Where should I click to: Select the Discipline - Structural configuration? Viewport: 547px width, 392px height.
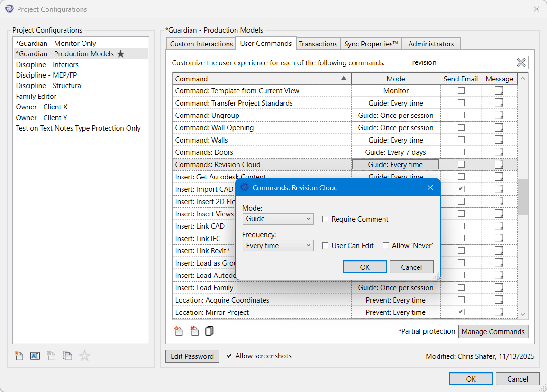[x=49, y=86]
